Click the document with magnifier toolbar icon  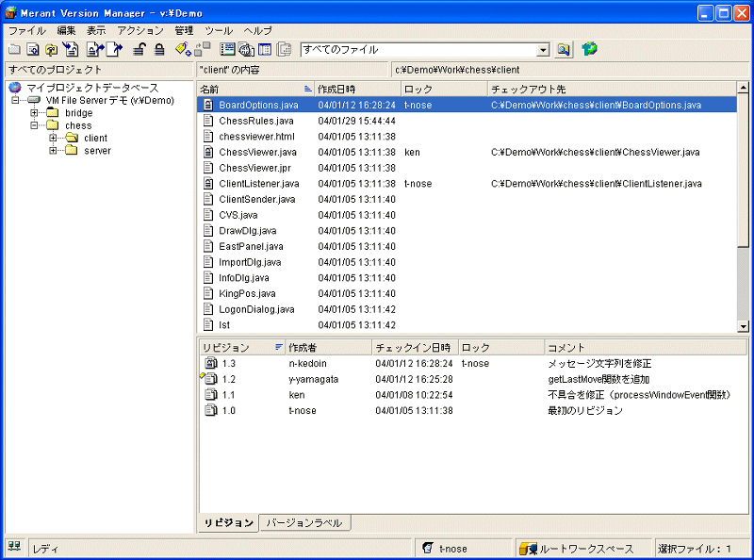[x=33, y=49]
